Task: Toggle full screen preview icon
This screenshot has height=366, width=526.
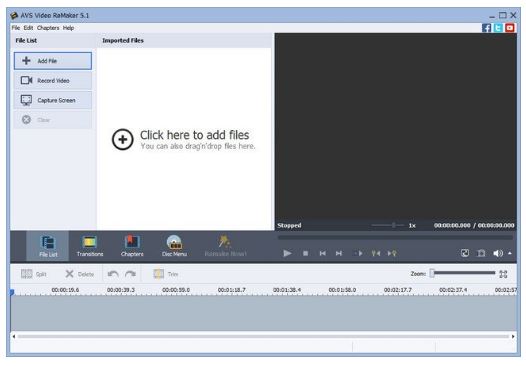Action: [465, 253]
